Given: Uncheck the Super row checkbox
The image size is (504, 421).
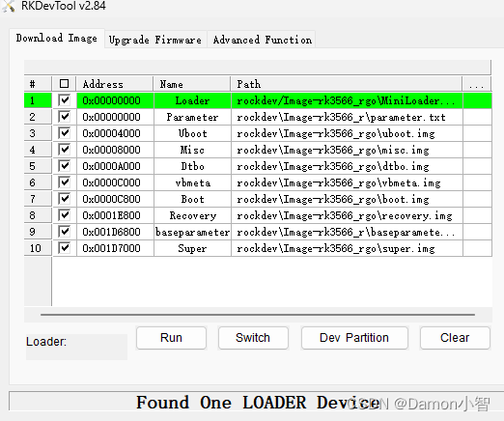Looking at the screenshot, I should click(x=65, y=248).
